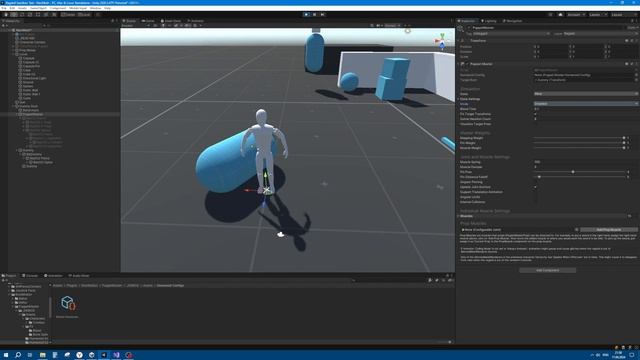Click the Add Component button
640x360 pixels.
click(x=547, y=270)
